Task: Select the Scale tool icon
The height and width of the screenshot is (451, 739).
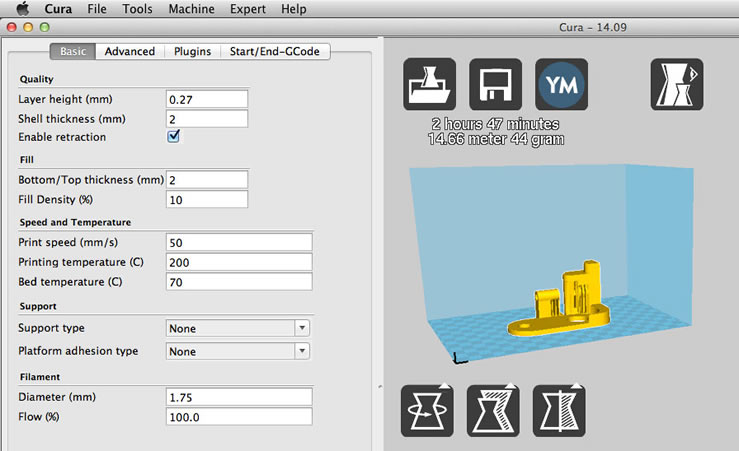Action: tap(493, 411)
